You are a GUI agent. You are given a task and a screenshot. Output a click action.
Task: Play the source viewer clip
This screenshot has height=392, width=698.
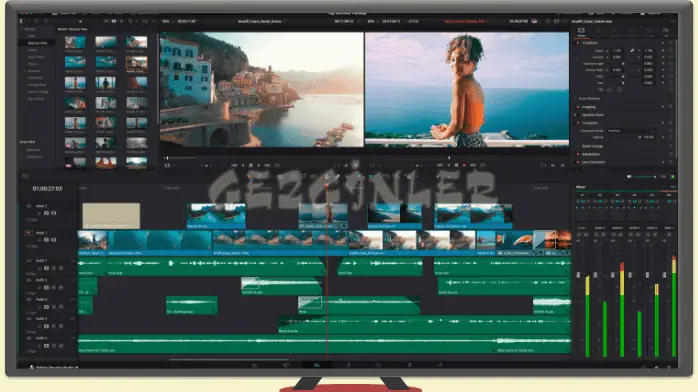(x=259, y=165)
